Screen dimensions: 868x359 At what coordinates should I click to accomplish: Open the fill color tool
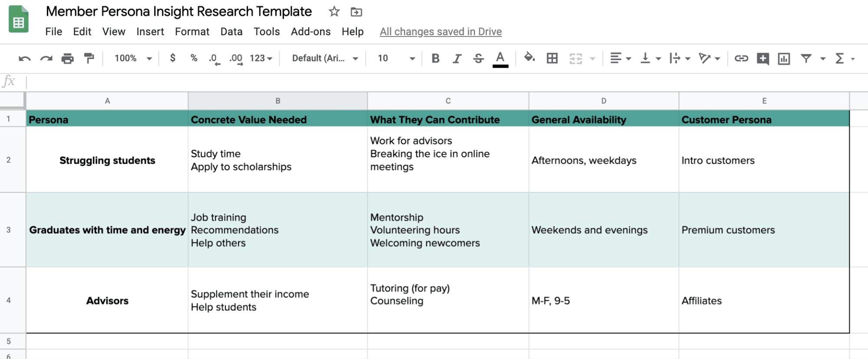tap(530, 58)
